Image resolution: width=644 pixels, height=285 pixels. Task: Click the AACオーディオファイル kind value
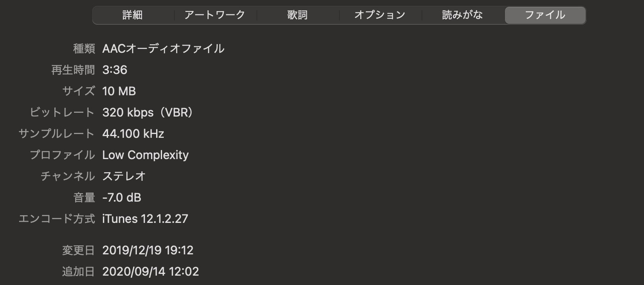click(163, 49)
